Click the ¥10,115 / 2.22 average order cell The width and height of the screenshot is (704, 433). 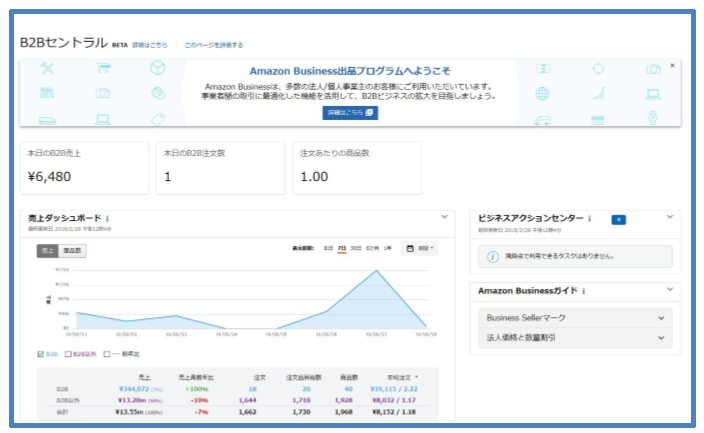click(x=394, y=389)
